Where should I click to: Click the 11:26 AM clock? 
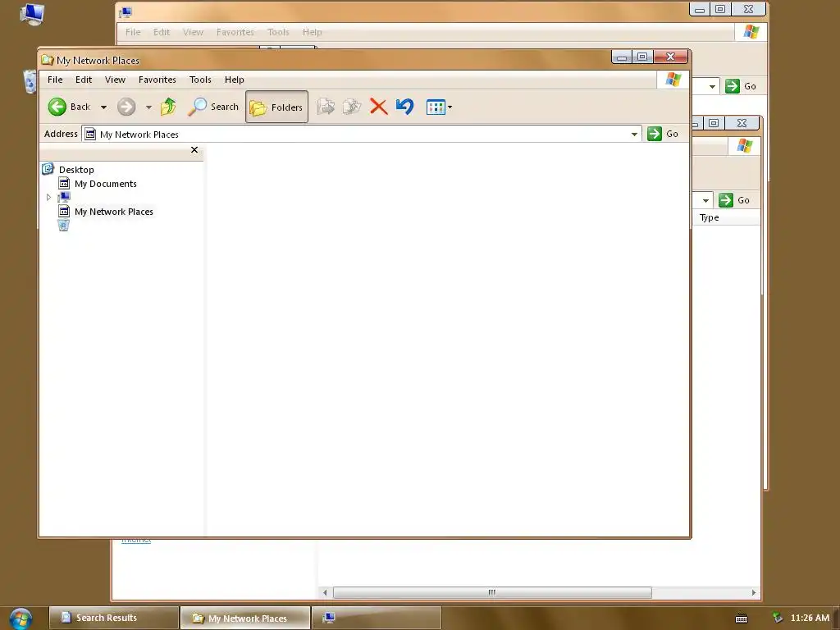point(810,619)
